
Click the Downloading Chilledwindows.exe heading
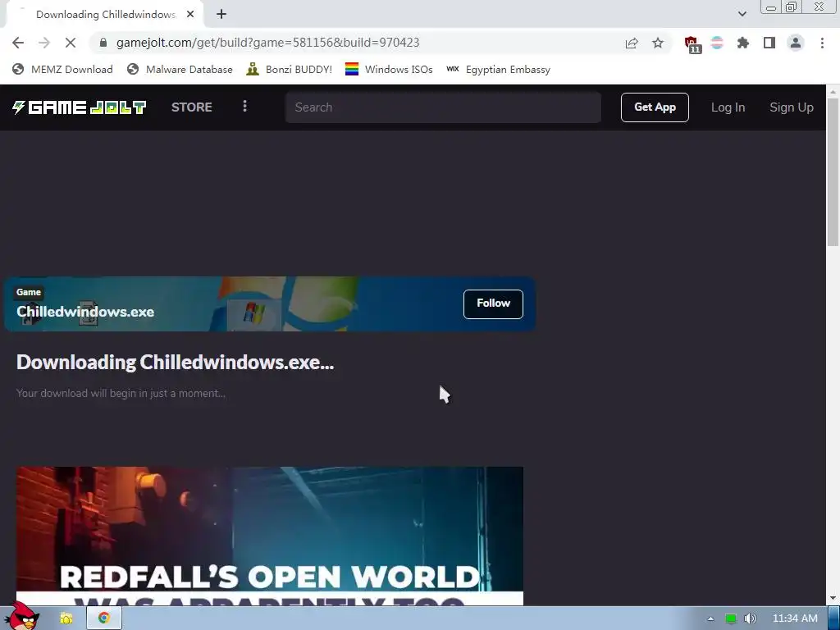(x=176, y=363)
